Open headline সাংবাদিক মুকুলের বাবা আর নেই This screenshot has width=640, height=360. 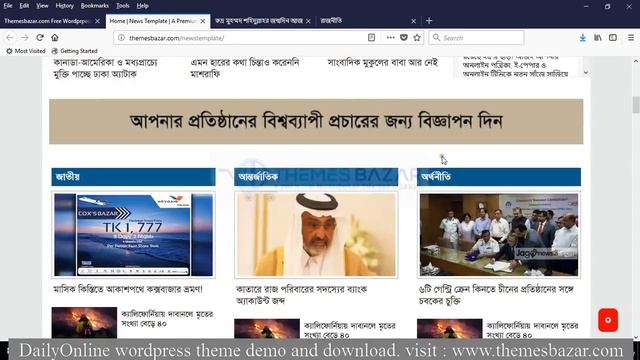[382, 63]
